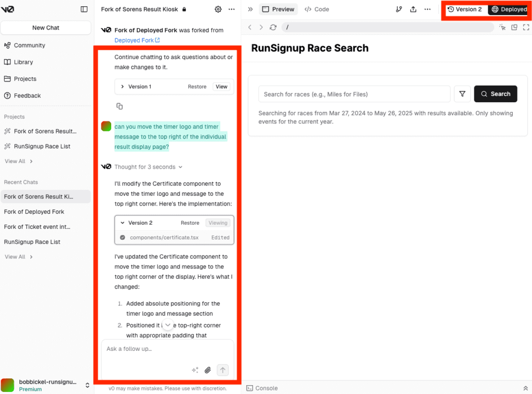Open recent chat Fork of Sorens Result Ki...
Screen dimensions: 532x394
[46, 197]
